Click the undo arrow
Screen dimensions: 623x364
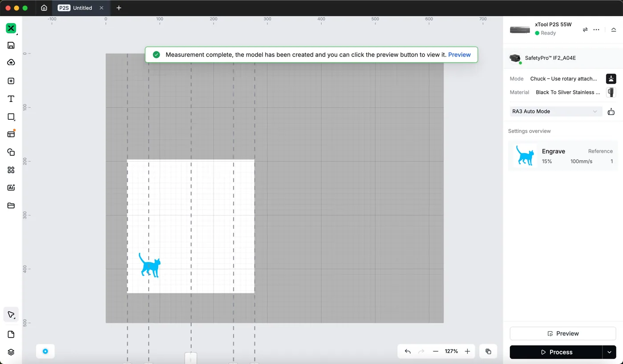point(408,352)
